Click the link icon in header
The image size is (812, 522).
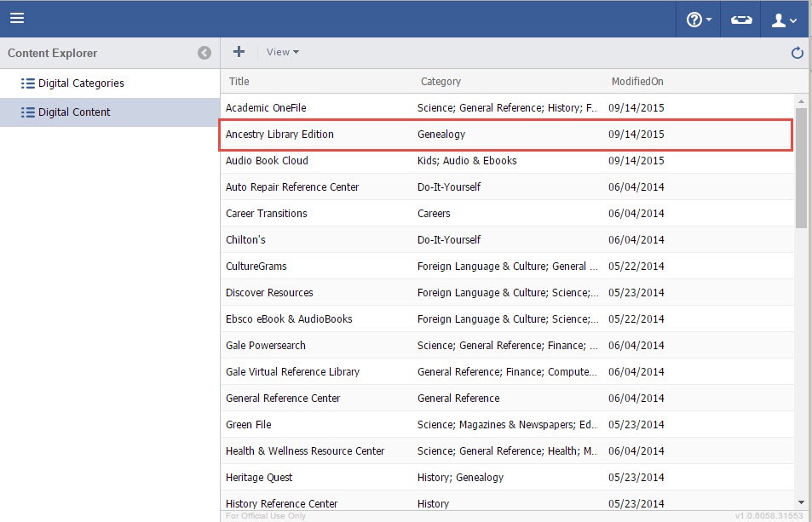741,20
